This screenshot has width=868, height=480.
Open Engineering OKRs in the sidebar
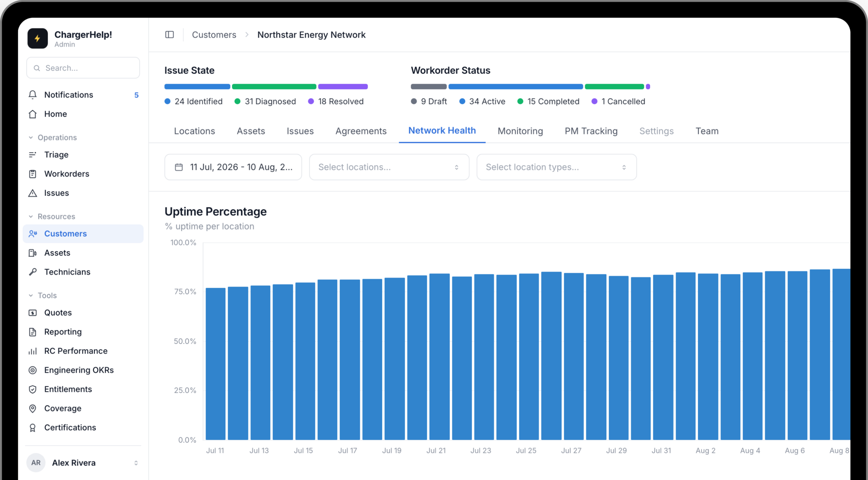83,370
